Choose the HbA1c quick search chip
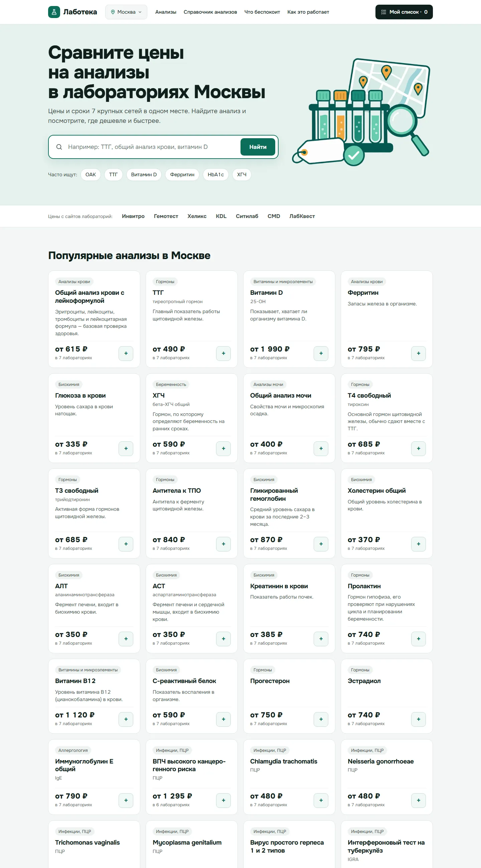This screenshot has width=481, height=868. 216,175
